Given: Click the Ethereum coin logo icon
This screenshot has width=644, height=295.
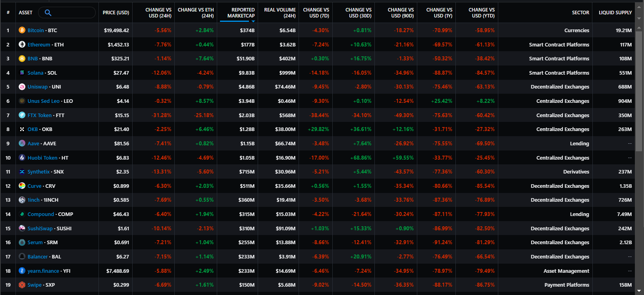Looking at the screenshot, I should 22,44.
